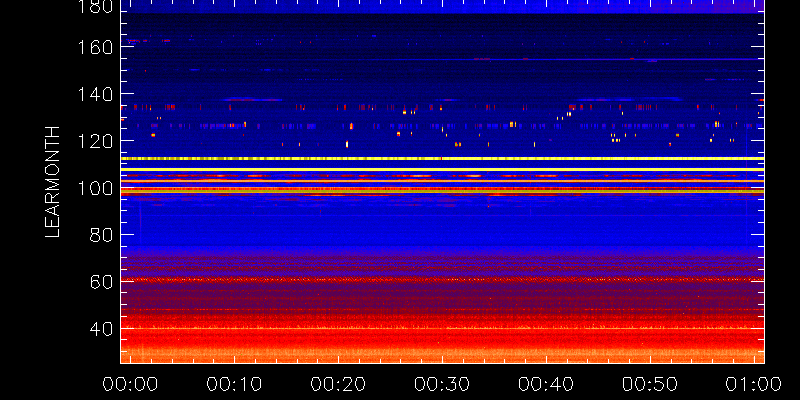Viewport: 800px width, 400px height.
Task: Click the 00:30 time axis label
Action: click(x=442, y=384)
